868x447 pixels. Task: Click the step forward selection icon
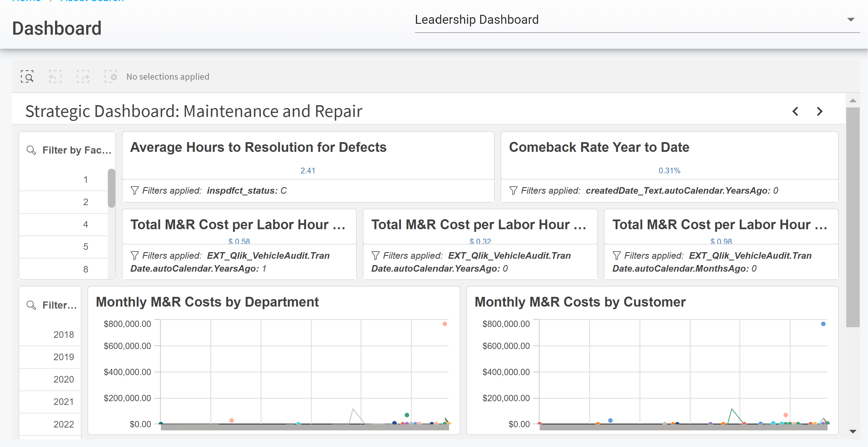pyautogui.click(x=83, y=77)
